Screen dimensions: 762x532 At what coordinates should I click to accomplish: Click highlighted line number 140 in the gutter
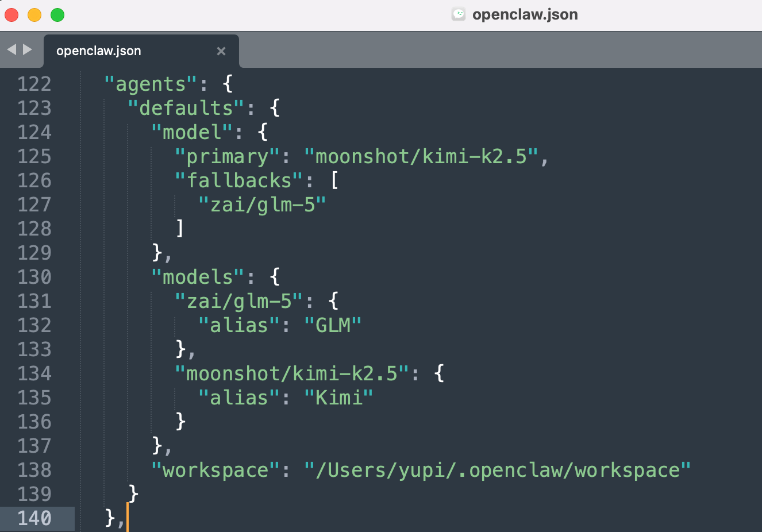(34, 518)
